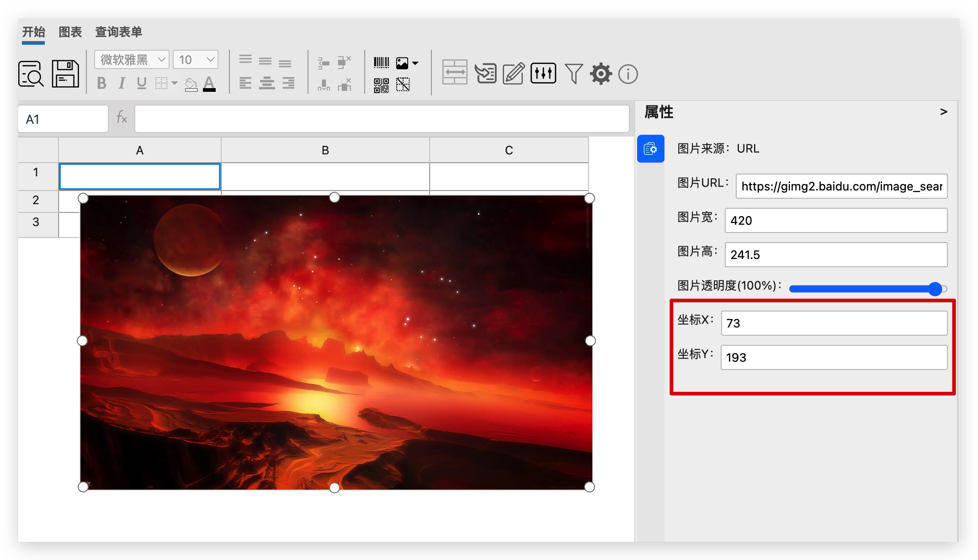978x560 pixels.
Task: Click the vertical expand icon
Action: 324,85
